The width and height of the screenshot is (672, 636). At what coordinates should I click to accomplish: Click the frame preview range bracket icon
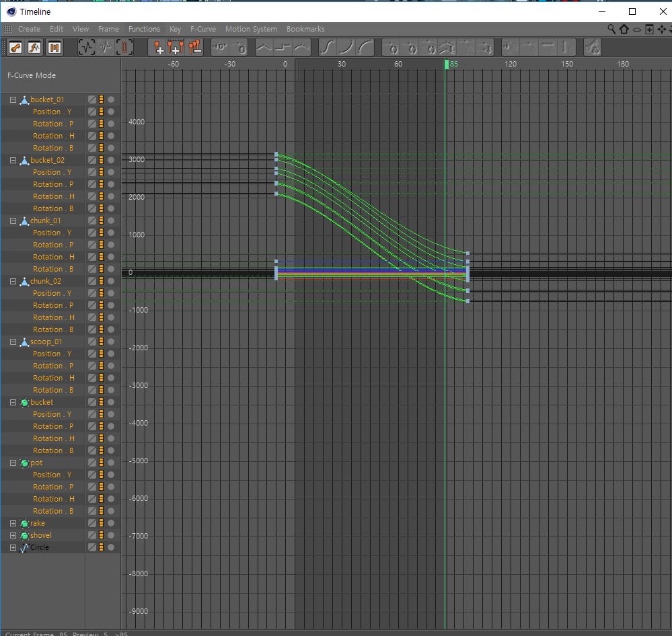pyautogui.click(x=124, y=48)
